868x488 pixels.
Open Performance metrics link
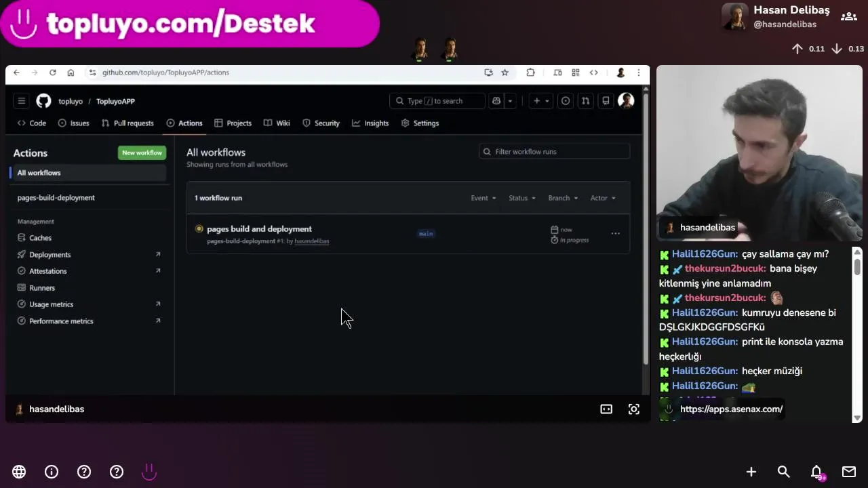tap(88, 321)
